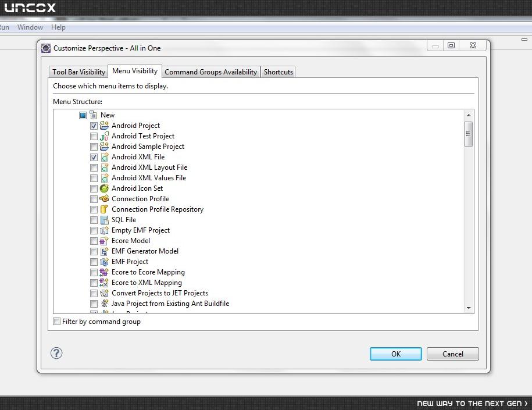Select 'Connection Profile Repository' row text
532x410 pixels.
pos(158,209)
